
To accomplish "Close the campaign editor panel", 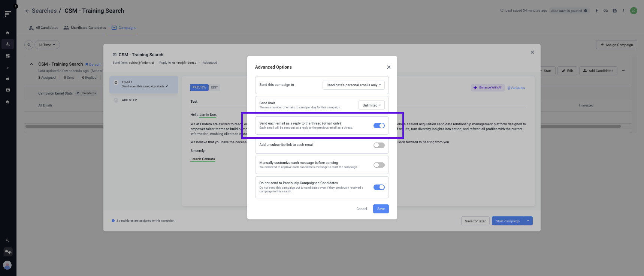I will tap(532, 52).
